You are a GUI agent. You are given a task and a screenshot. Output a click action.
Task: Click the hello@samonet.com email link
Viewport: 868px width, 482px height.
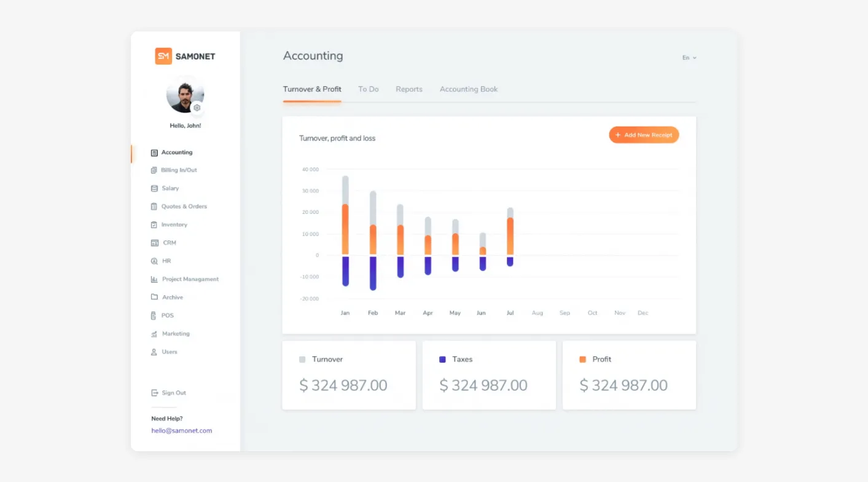point(181,431)
